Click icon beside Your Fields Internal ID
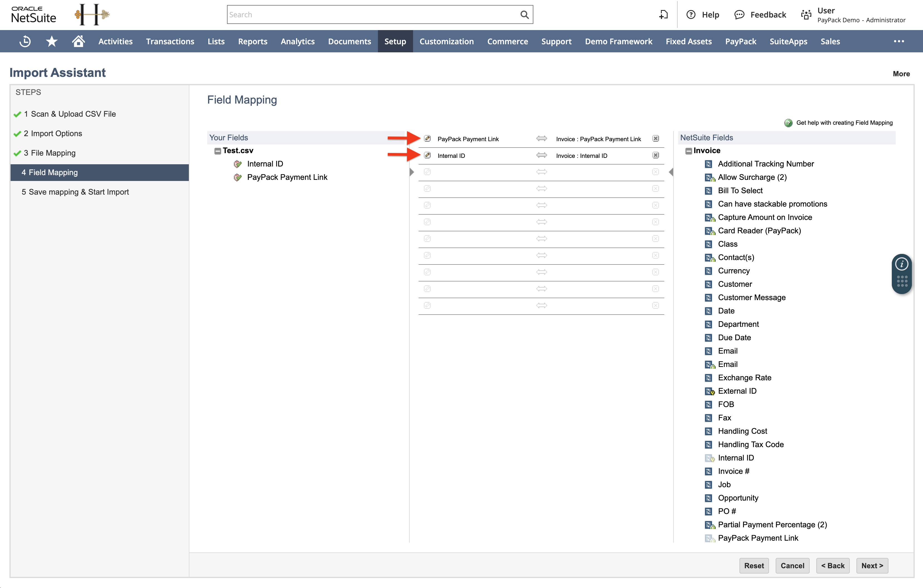Screen dimensions: 923x588 click(238, 164)
